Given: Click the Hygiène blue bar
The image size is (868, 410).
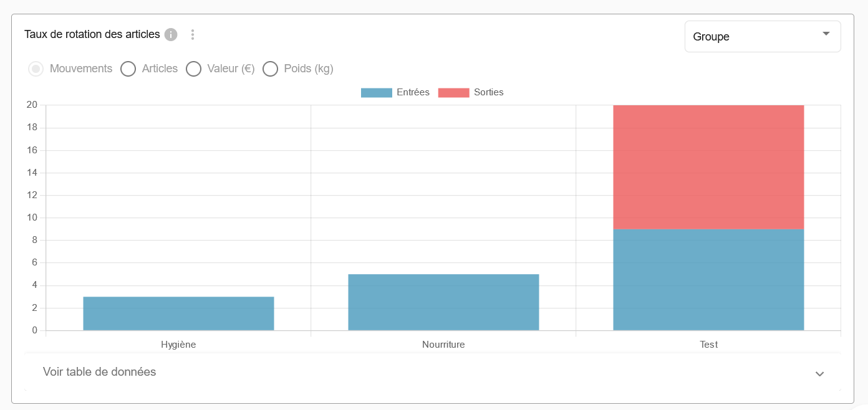Looking at the screenshot, I should point(178,313).
